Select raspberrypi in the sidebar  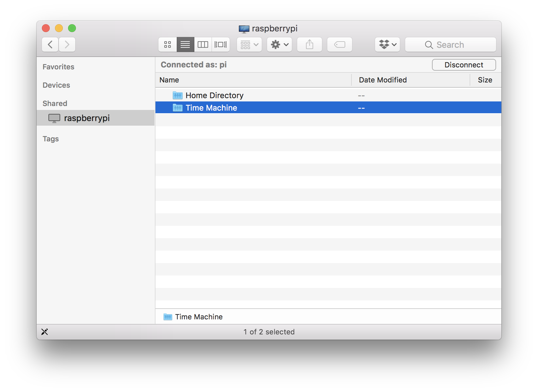(x=96, y=118)
